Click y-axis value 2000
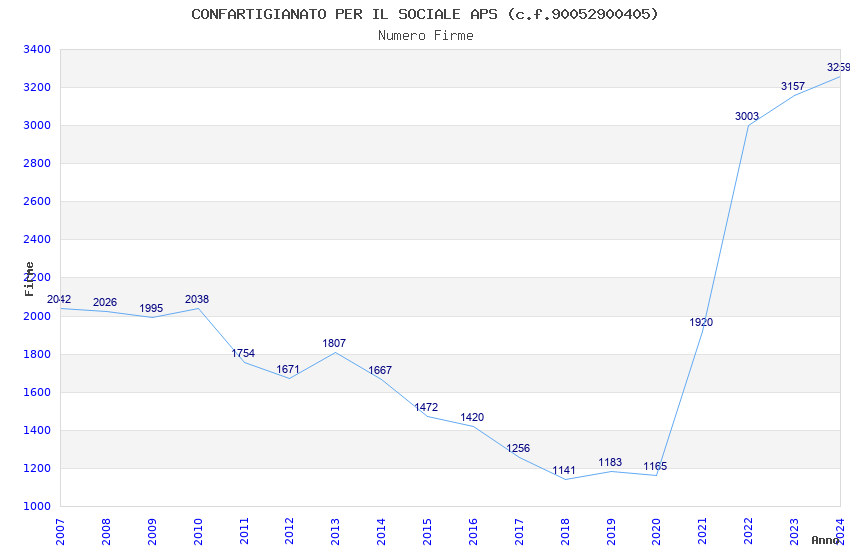This screenshot has height=550, width=850. [37, 316]
